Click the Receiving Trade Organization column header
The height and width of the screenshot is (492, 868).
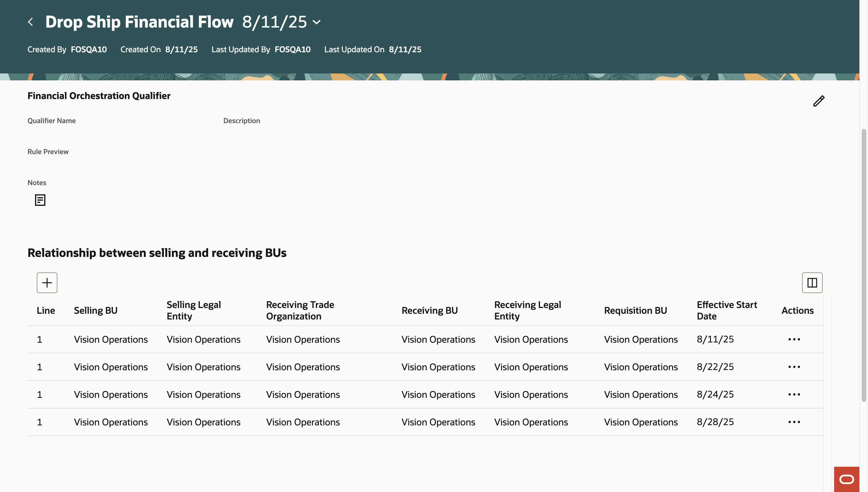click(300, 310)
